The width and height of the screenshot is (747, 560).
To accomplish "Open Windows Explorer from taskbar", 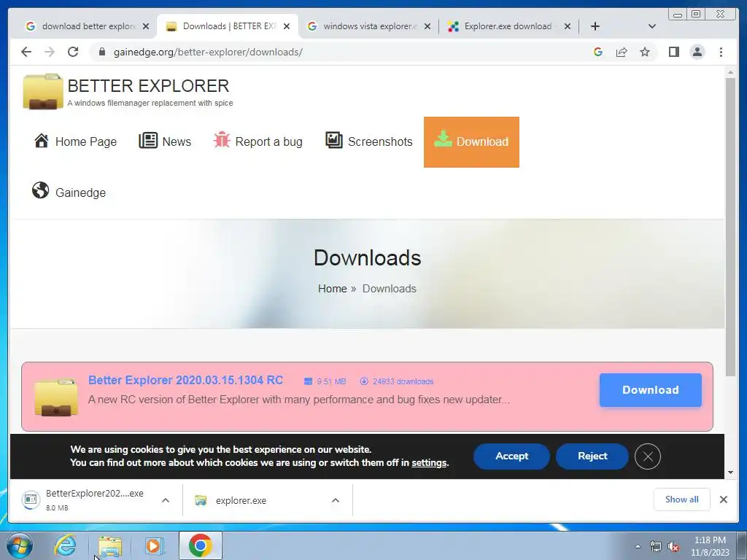I will (x=110, y=546).
